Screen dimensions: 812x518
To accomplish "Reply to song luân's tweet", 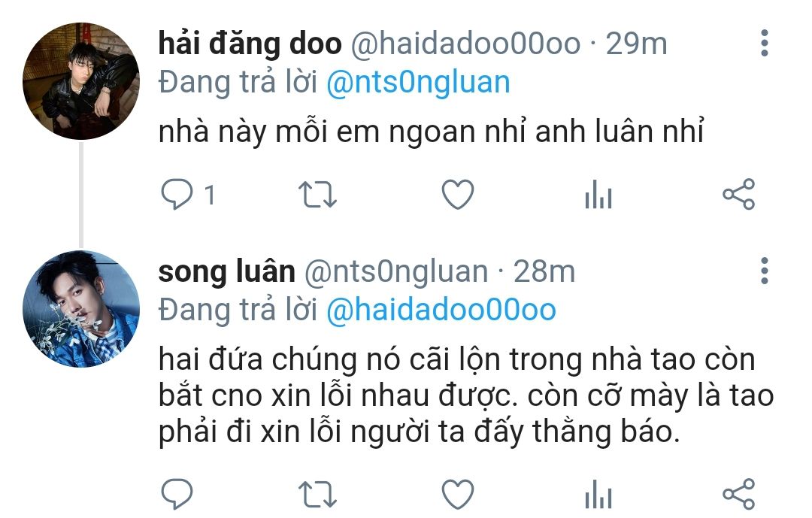I will pos(177,494).
